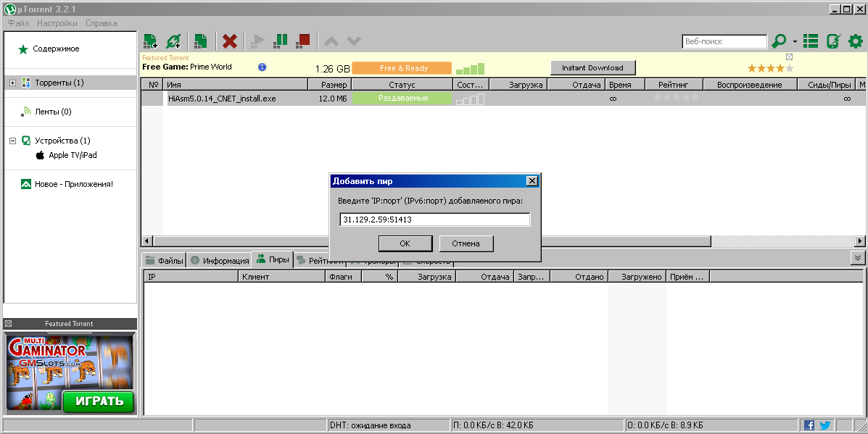
Task: Open the Настройки menu
Action: [57, 23]
